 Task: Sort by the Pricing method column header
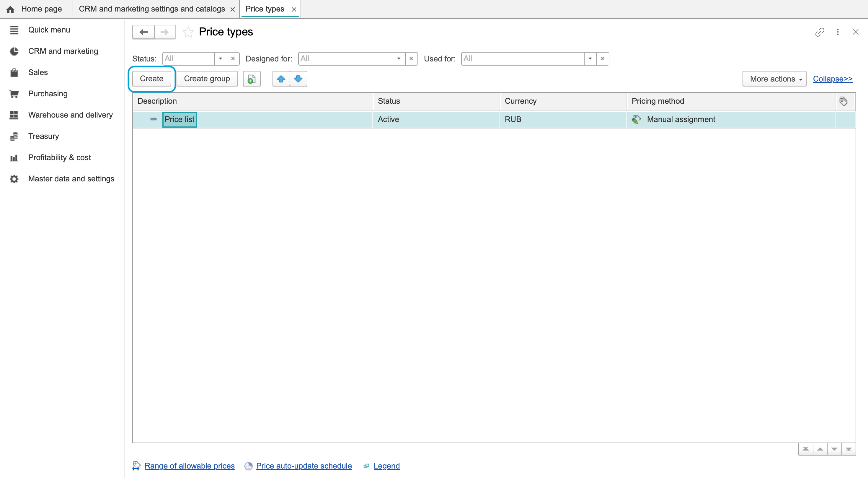[731, 101]
